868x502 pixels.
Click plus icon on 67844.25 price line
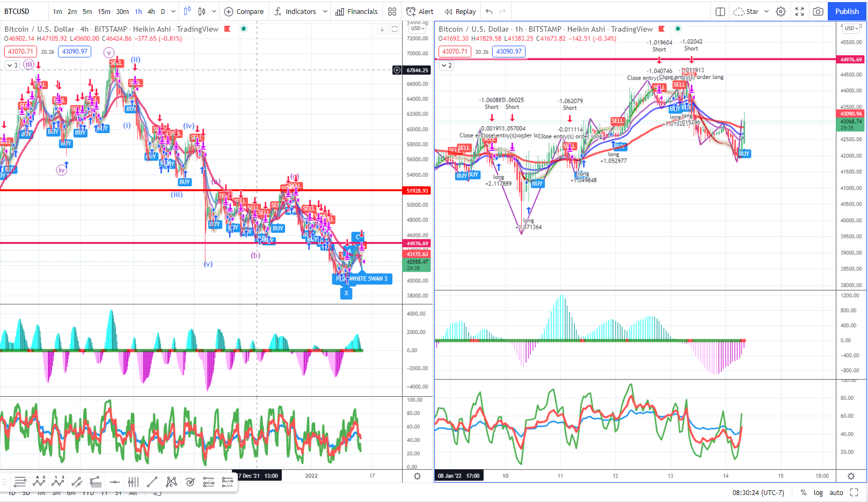pos(397,70)
